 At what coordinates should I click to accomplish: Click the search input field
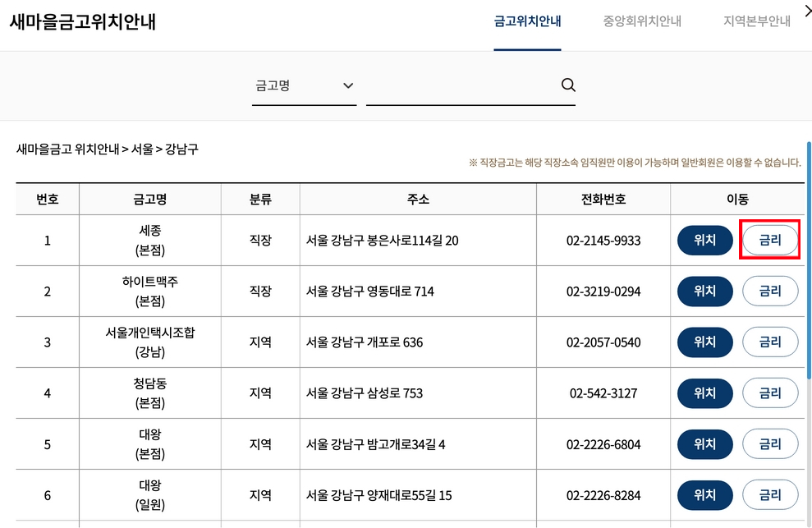pos(464,85)
